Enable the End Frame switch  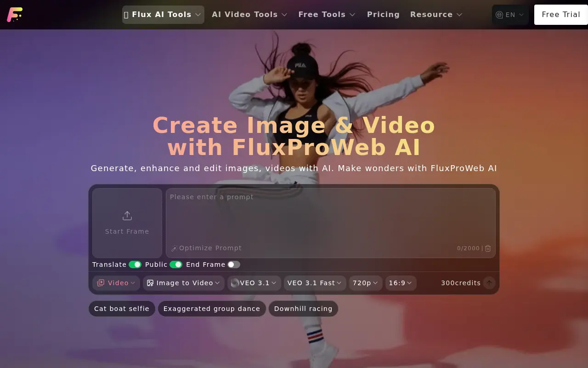[234, 264]
